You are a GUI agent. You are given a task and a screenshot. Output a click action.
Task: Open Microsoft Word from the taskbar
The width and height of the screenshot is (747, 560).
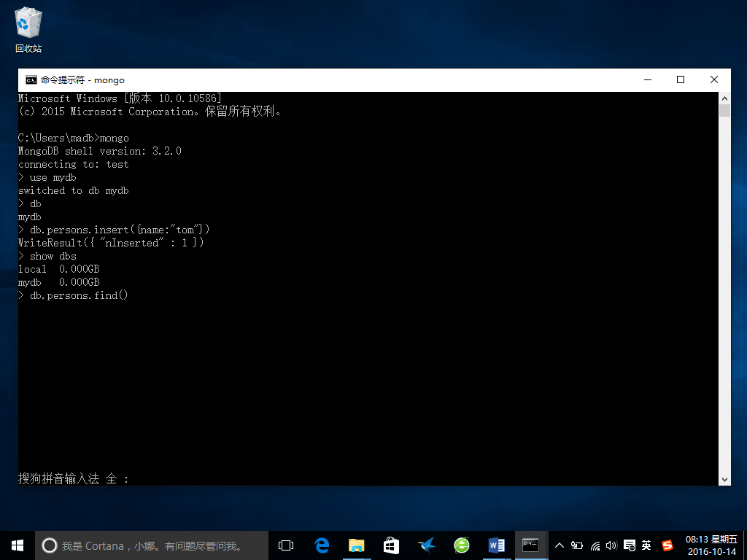496,545
